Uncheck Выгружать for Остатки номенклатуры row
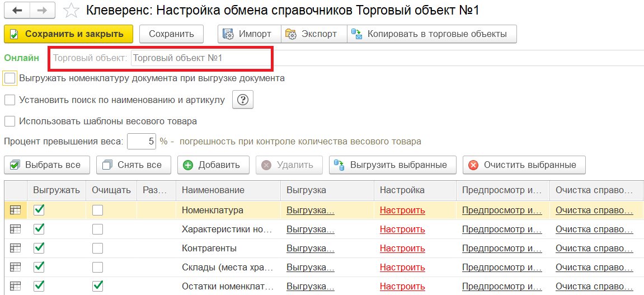 pyautogui.click(x=39, y=285)
